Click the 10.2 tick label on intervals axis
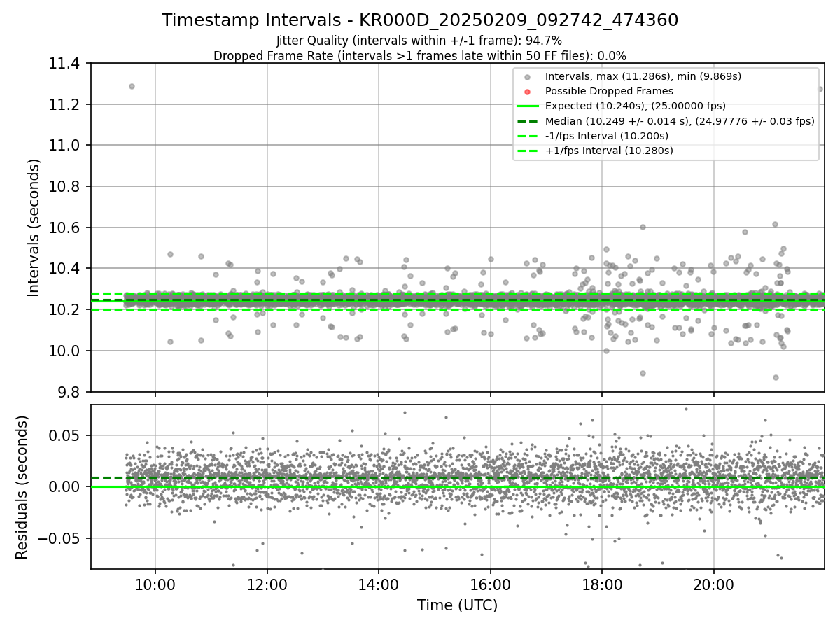Viewport: 840px width, 630px height. click(66, 309)
